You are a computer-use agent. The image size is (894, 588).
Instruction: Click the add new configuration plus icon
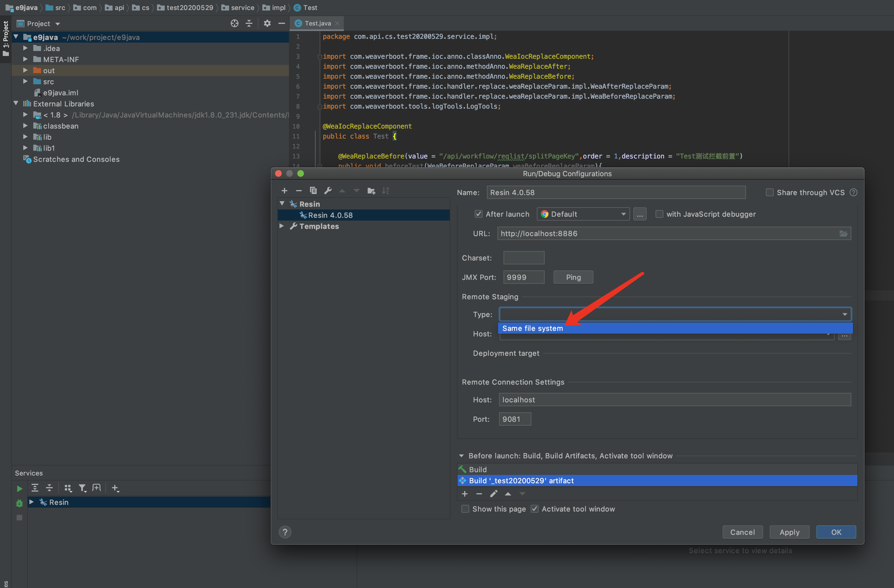tap(284, 190)
